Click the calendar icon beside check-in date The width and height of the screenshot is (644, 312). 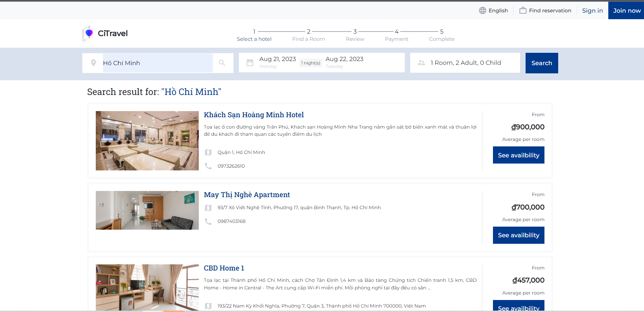(250, 63)
